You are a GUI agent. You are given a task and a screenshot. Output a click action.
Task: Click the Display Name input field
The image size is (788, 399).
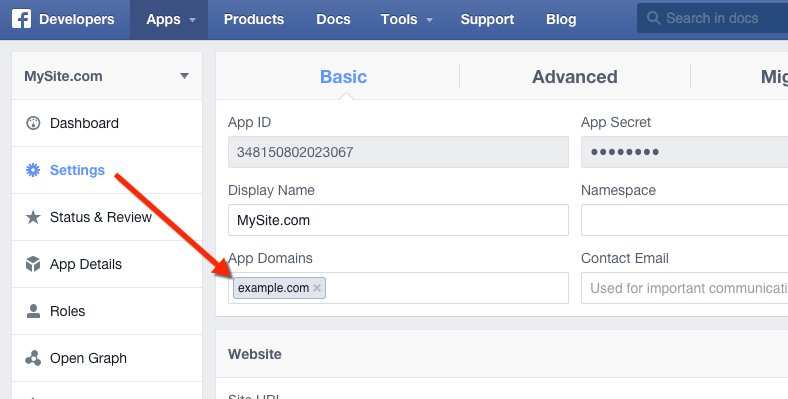click(x=399, y=220)
